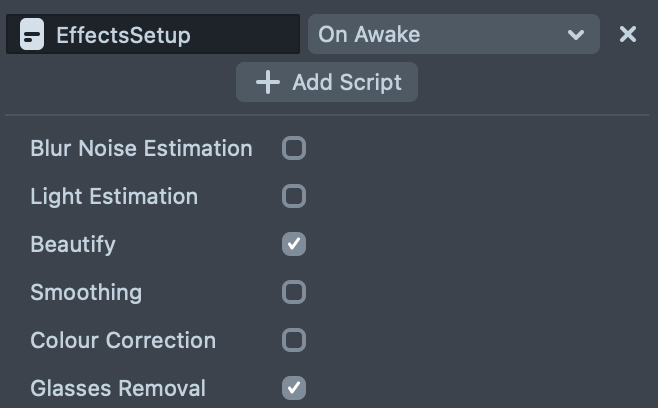Remove the EffectsSetup script with X

pos(628,35)
